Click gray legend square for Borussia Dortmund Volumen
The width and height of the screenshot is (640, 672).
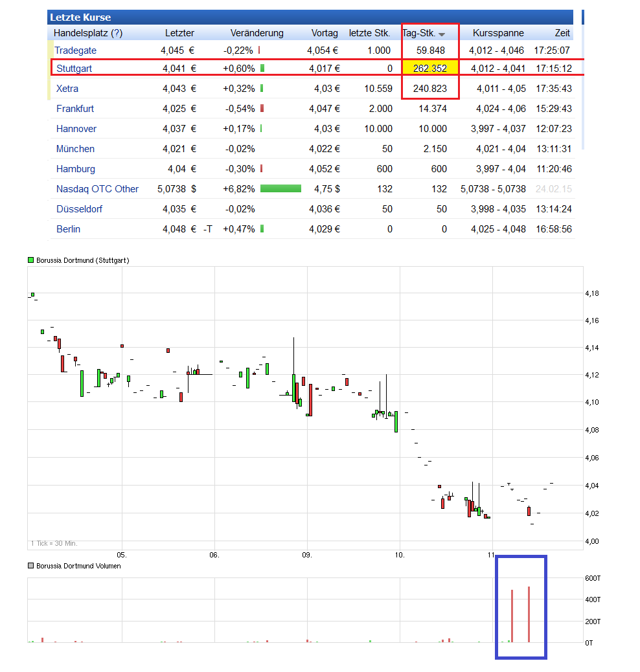30,566
